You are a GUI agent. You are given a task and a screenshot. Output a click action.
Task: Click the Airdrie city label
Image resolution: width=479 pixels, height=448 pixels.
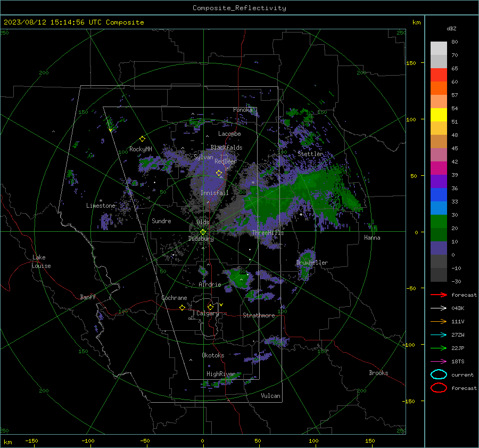pyautogui.click(x=210, y=284)
